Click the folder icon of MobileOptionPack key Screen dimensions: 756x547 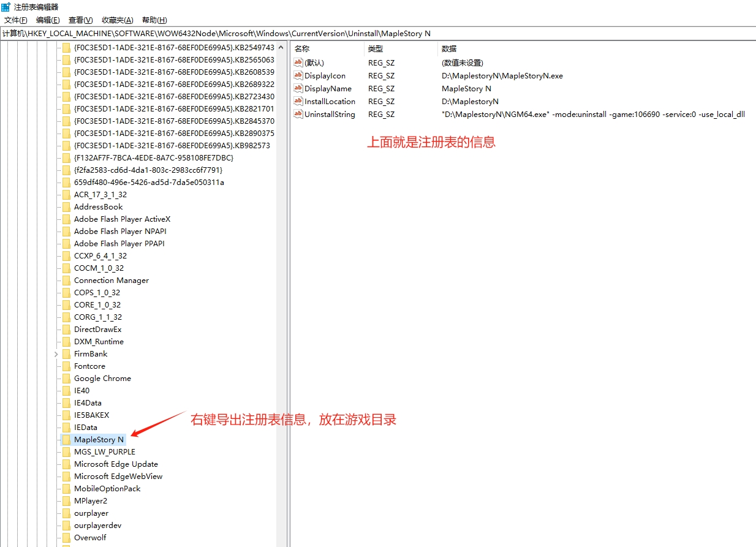click(66, 489)
